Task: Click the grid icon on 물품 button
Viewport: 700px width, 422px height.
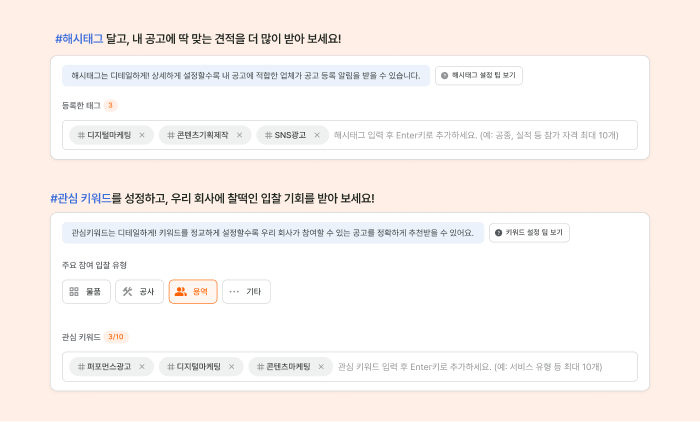Action: (x=74, y=292)
